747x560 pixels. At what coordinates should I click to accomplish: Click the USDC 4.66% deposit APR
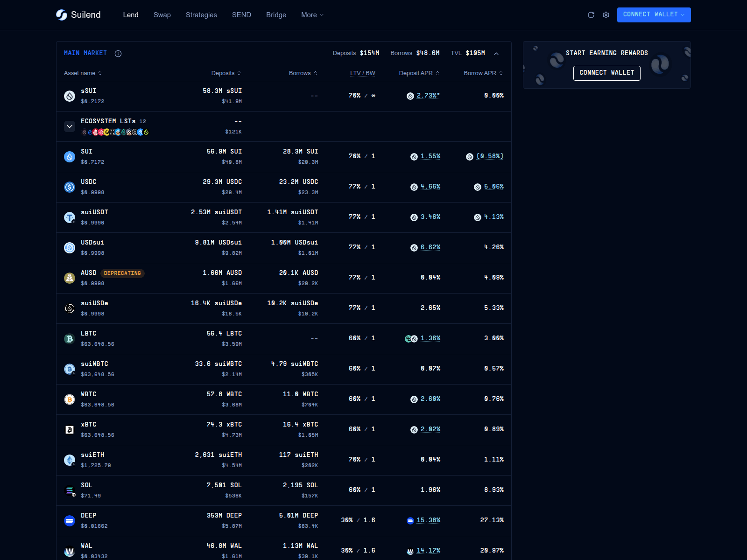[x=430, y=187]
